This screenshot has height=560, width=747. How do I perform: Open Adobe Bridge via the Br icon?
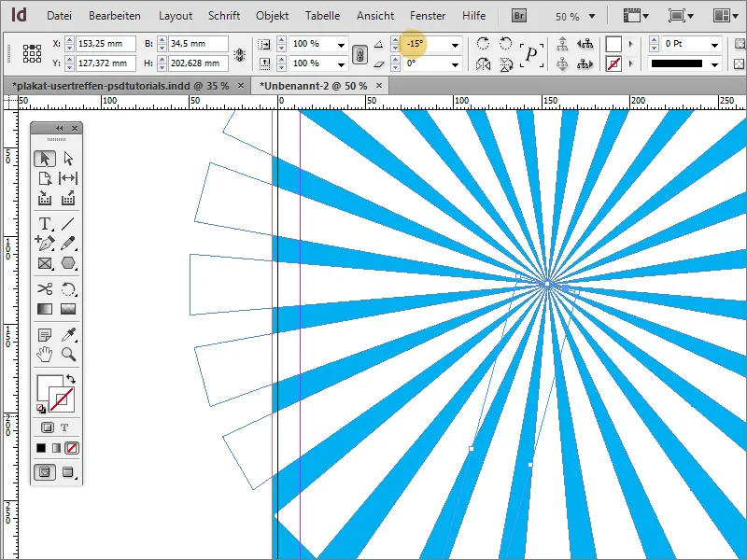click(518, 16)
